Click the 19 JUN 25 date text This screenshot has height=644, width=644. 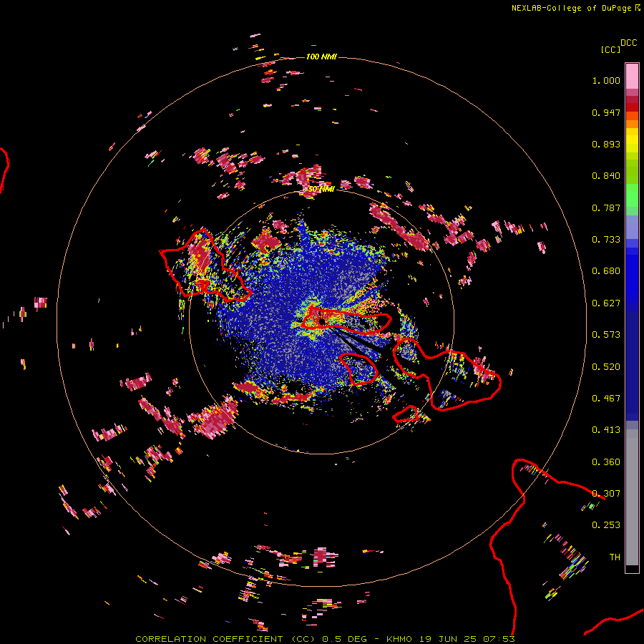point(448,639)
